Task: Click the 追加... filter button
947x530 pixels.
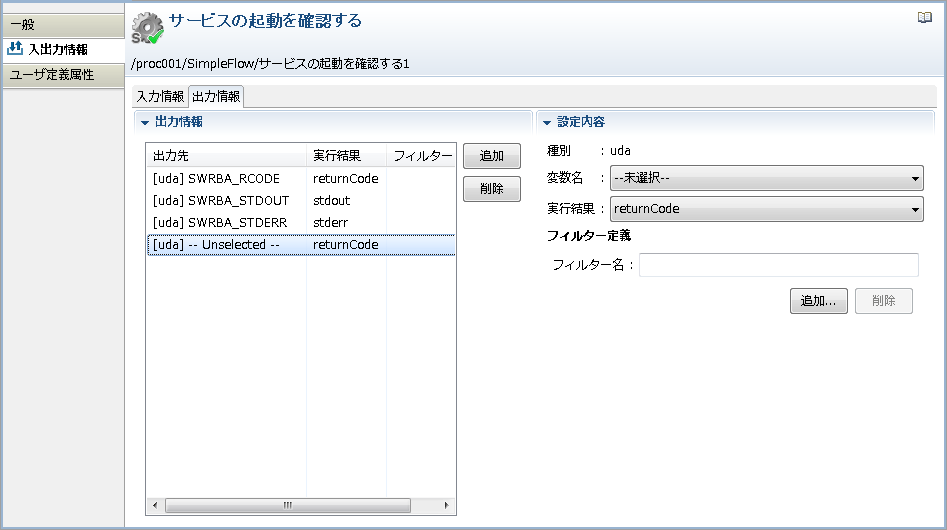Action: click(818, 301)
